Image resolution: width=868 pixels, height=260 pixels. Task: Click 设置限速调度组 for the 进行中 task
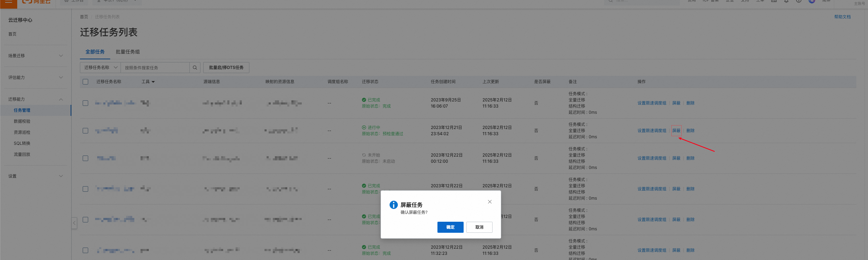click(x=652, y=131)
